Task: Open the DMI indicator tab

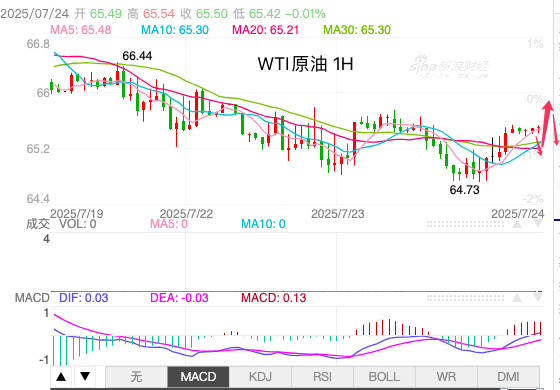Action: 508,376
